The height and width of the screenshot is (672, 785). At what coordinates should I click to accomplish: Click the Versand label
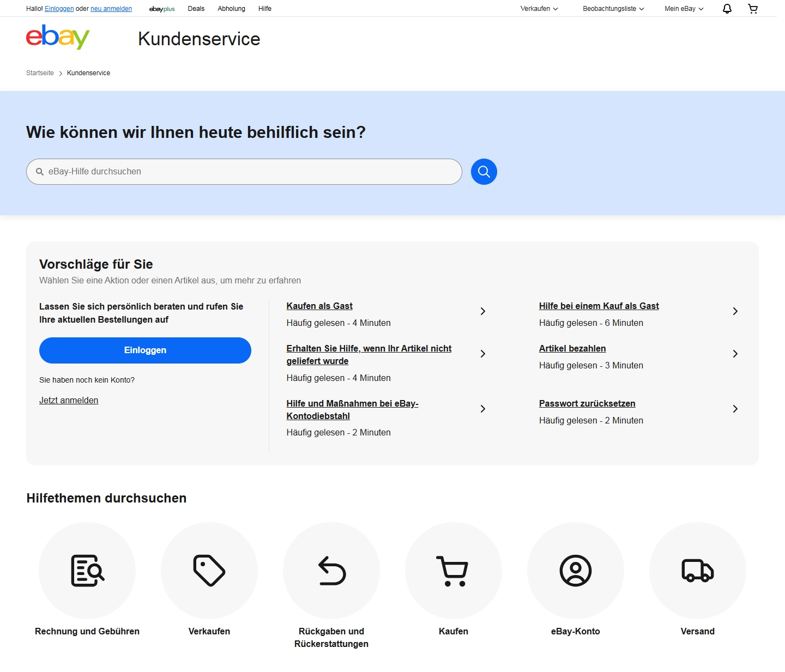[x=698, y=631]
